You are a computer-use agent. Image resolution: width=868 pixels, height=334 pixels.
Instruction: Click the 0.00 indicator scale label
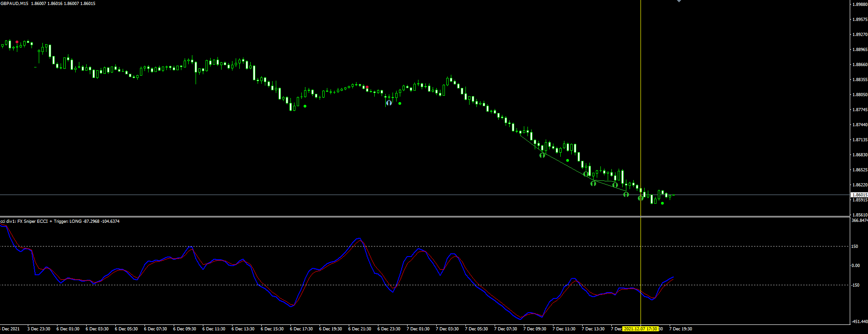856,266
